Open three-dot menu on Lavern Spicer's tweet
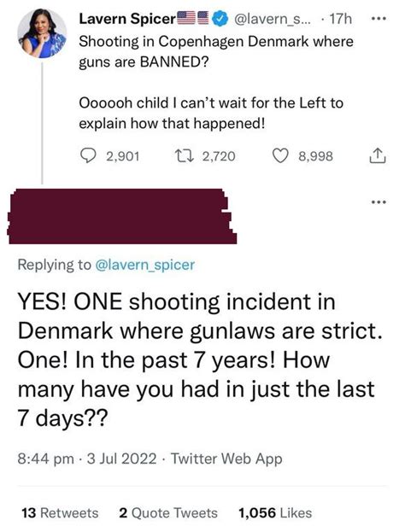Screen dimensions: 405x532 click(379, 19)
